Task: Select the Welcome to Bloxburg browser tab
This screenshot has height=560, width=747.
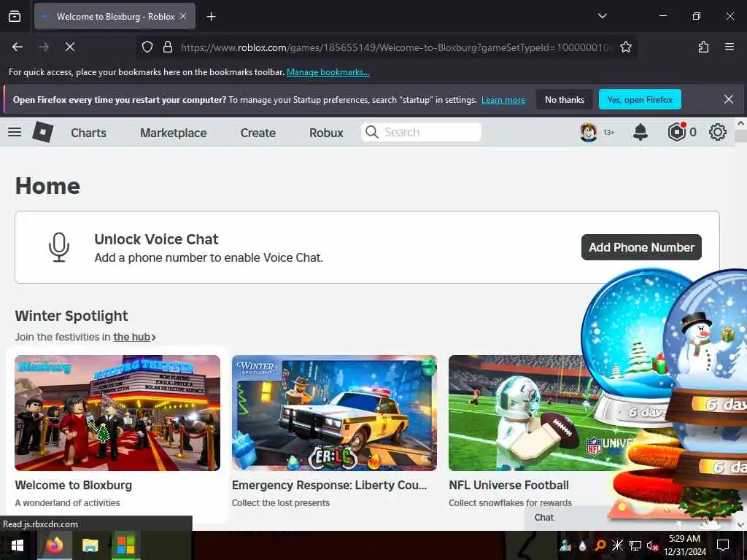Action: point(115,16)
